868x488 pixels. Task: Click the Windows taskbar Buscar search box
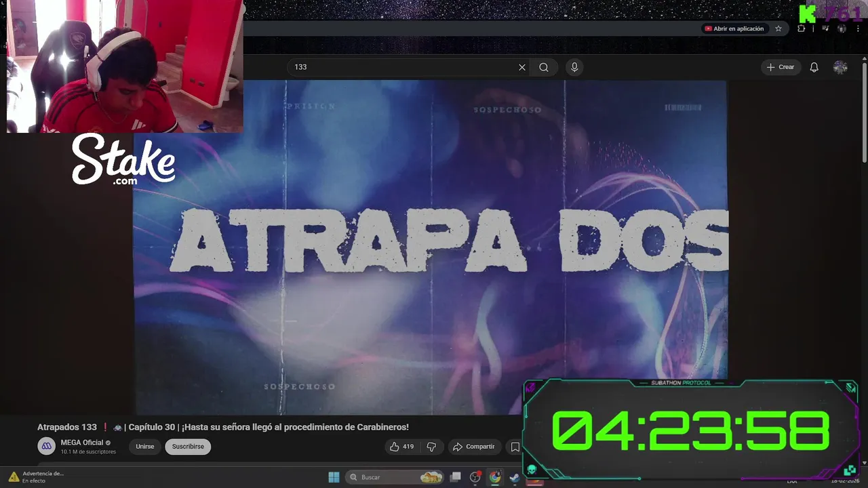pos(396,477)
